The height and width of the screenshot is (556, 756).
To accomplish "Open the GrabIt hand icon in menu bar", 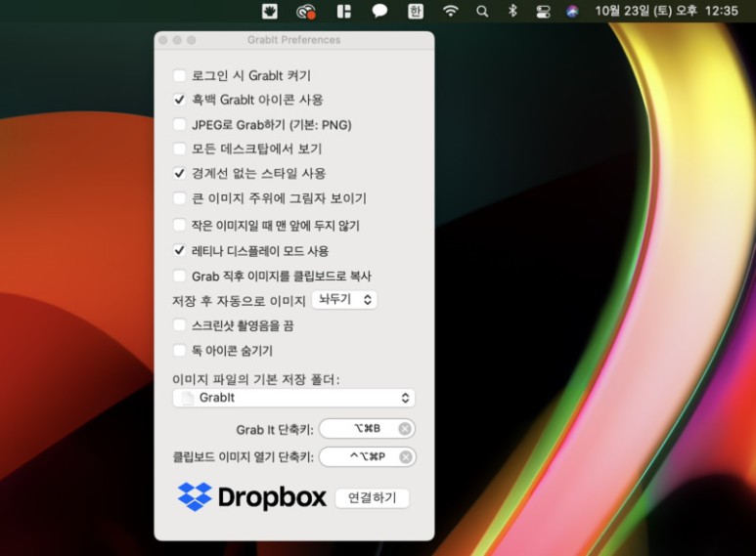I will tap(270, 11).
